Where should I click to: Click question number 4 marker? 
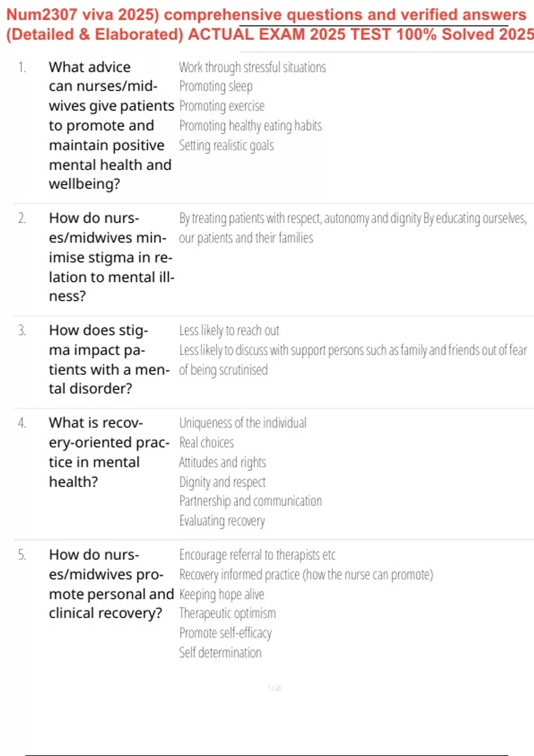22,423
